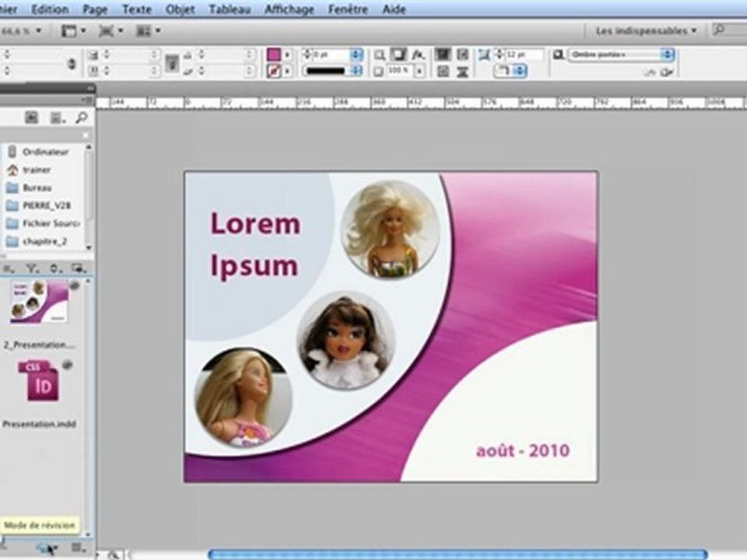The width and height of the screenshot is (747, 560).
Task: Open the Affichage menu
Action: click(289, 9)
